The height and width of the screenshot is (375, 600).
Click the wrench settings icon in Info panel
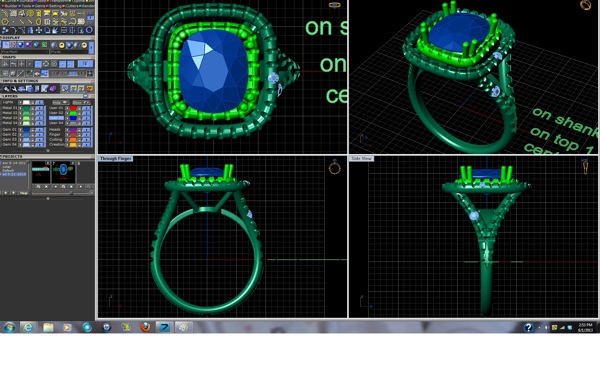pyautogui.click(x=14, y=89)
